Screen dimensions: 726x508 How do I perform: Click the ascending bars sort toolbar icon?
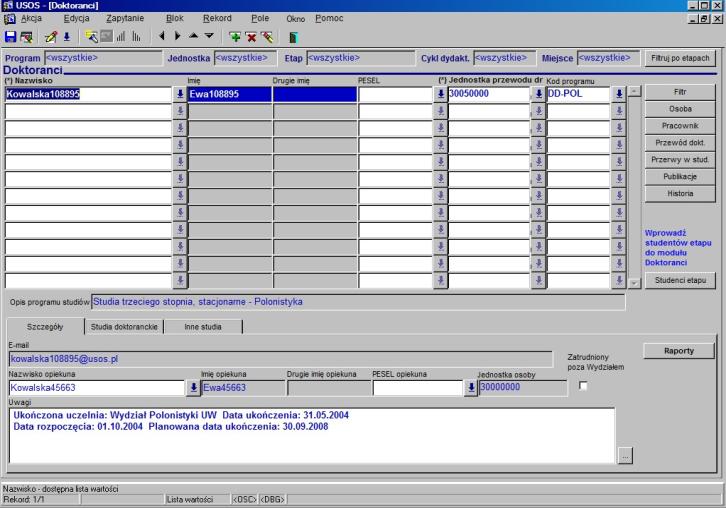121,37
